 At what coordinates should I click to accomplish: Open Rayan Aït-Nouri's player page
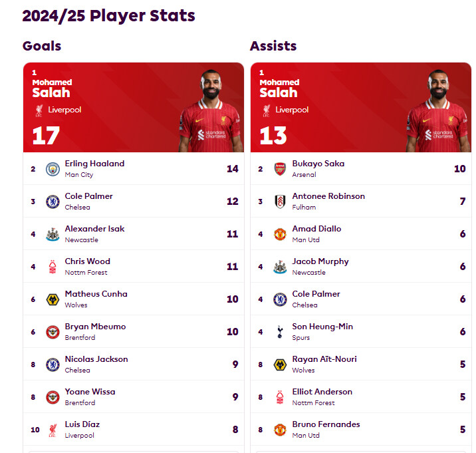(x=324, y=359)
